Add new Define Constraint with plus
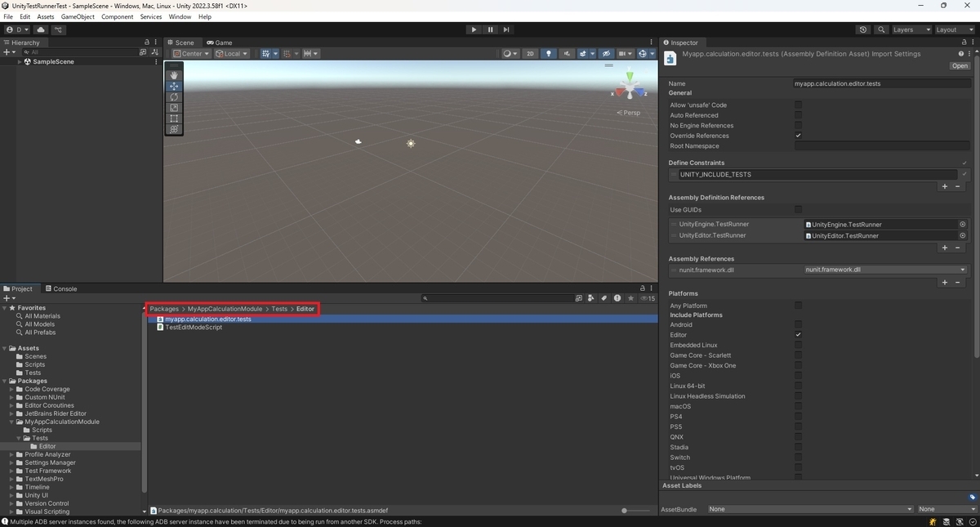The image size is (980, 527). point(945,186)
